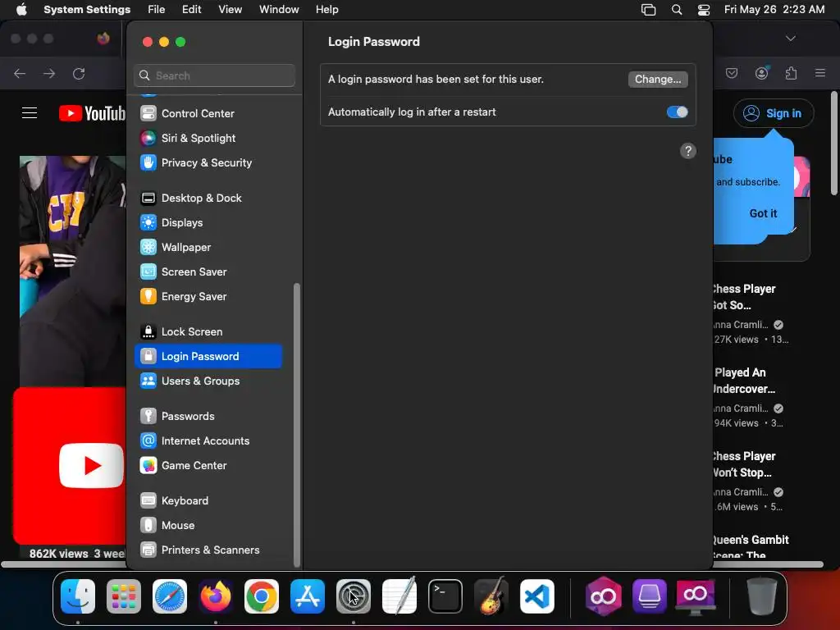This screenshot has height=630, width=840.
Task: Click the YouTube logo
Action: pos(92,113)
